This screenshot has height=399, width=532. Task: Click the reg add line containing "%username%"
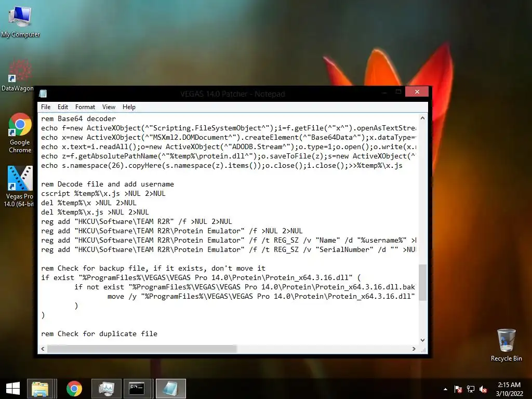229,240
